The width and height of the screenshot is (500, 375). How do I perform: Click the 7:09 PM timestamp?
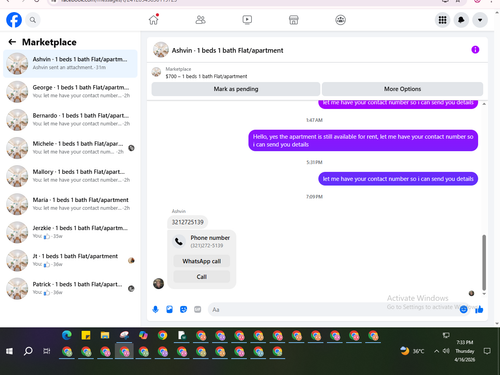pyautogui.click(x=314, y=197)
